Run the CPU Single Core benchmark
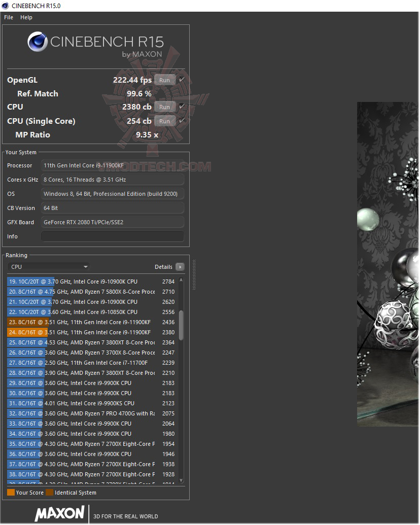This screenshot has width=420, height=525. tap(164, 121)
